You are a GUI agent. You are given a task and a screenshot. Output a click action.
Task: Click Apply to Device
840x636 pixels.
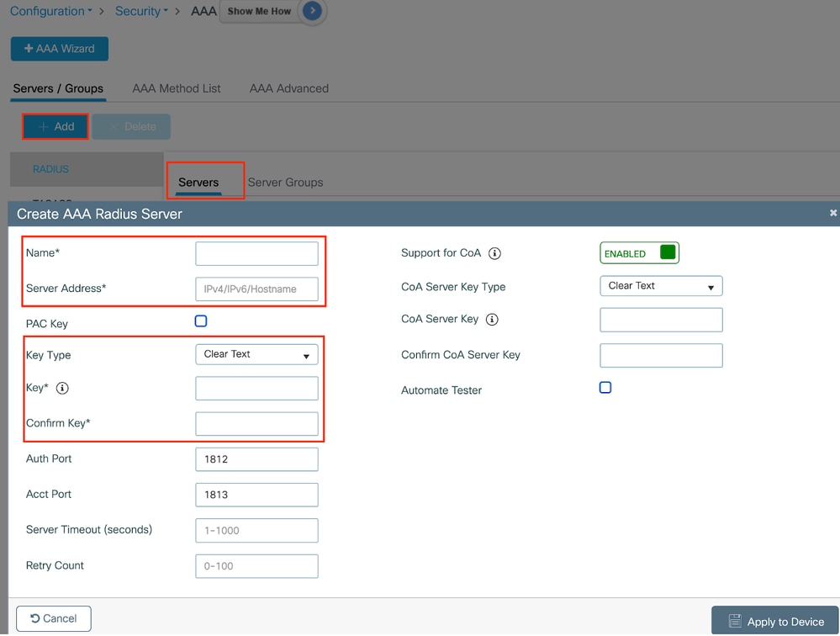pyautogui.click(x=774, y=622)
